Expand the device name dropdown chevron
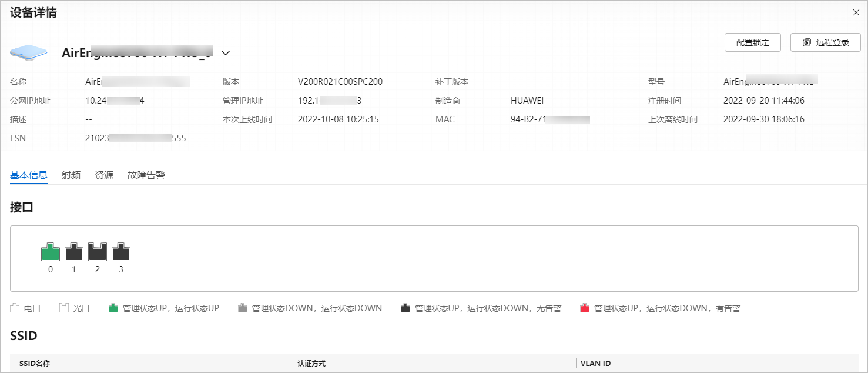 tap(226, 53)
